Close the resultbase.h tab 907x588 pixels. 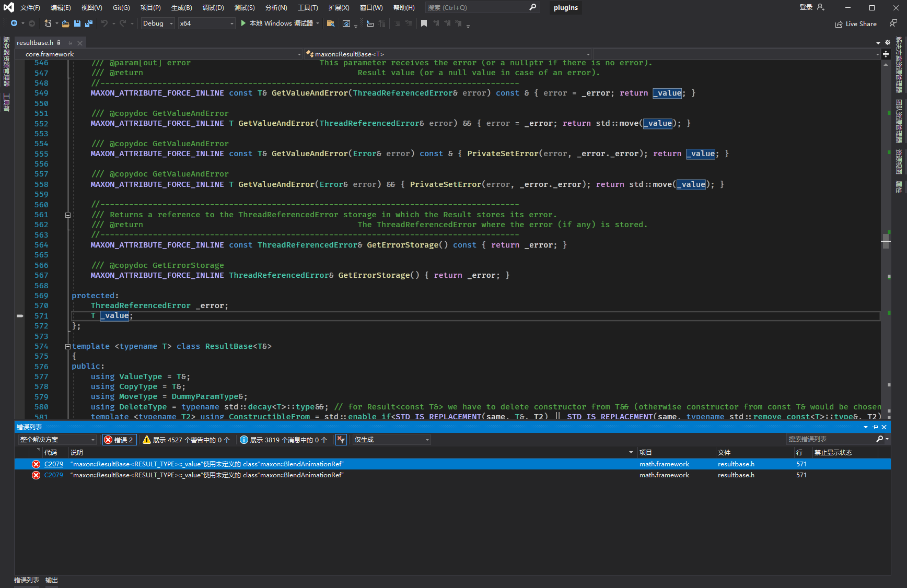coord(80,43)
